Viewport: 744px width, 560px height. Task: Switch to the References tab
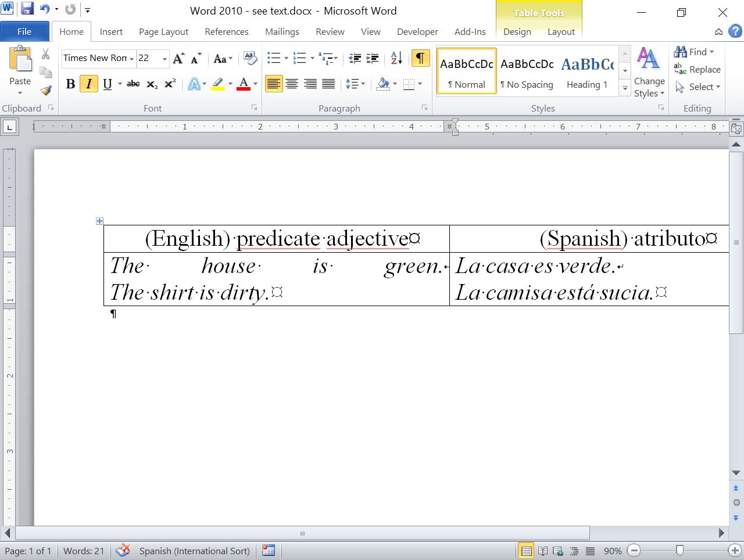pyautogui.click(x=227, y=32)
